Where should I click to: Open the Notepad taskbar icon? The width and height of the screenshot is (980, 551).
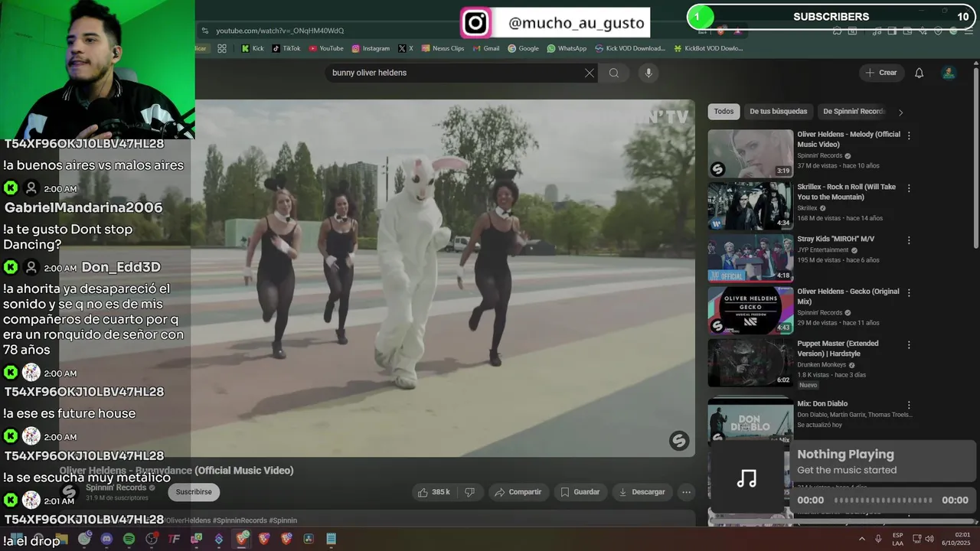point(332,539)
